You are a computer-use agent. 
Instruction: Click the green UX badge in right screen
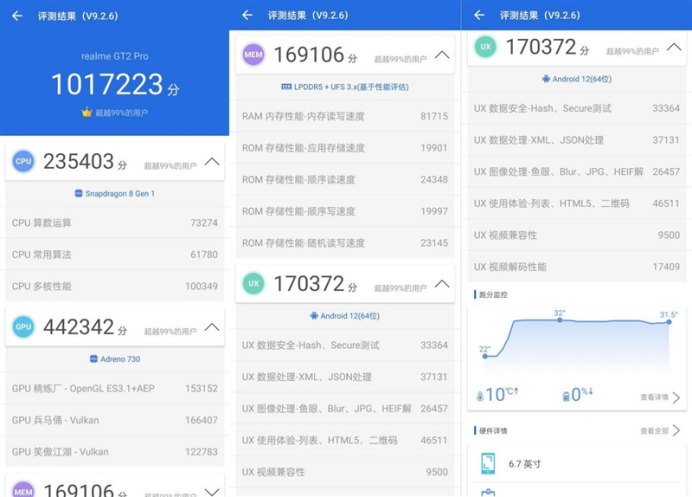(485, 47)
